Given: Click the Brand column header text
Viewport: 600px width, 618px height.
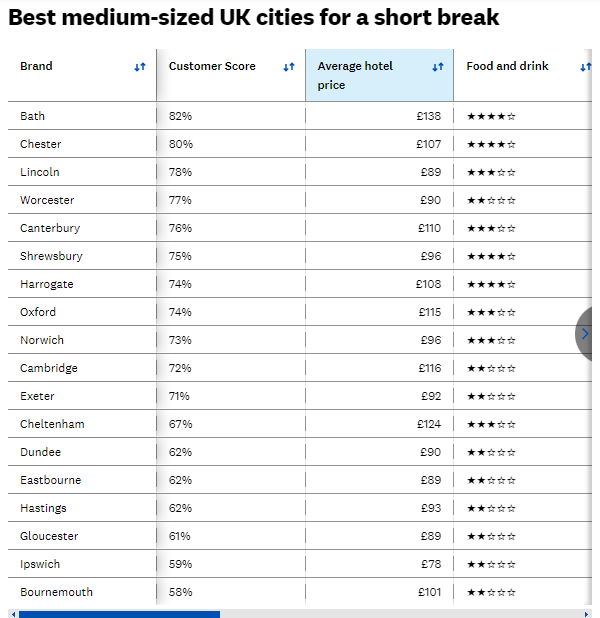Looking at the screenshot, I should pos(36,66).
